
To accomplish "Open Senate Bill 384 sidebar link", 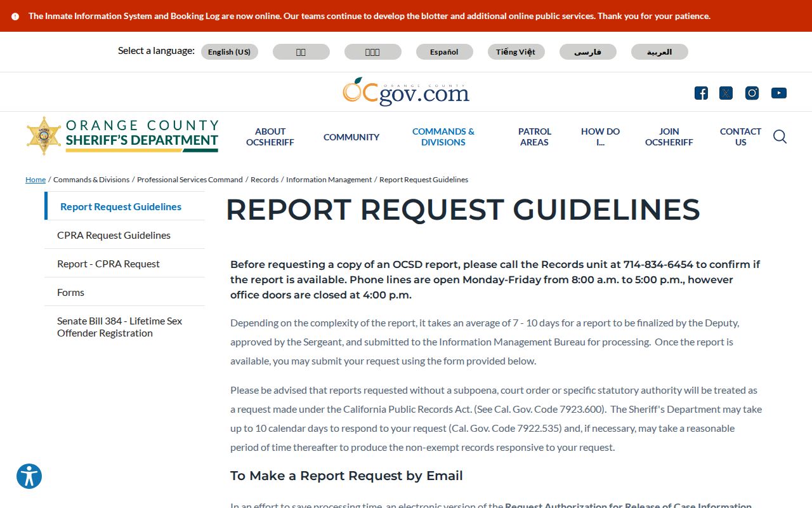I will tap(124, 327).
